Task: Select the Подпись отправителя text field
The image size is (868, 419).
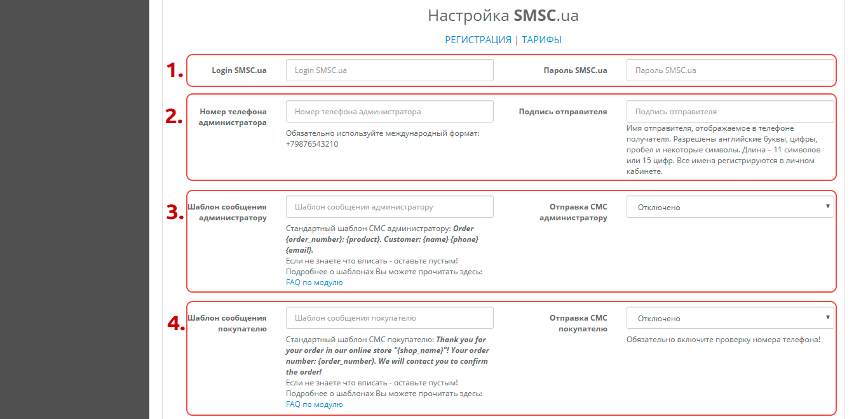Action: [x=729, y=112]
